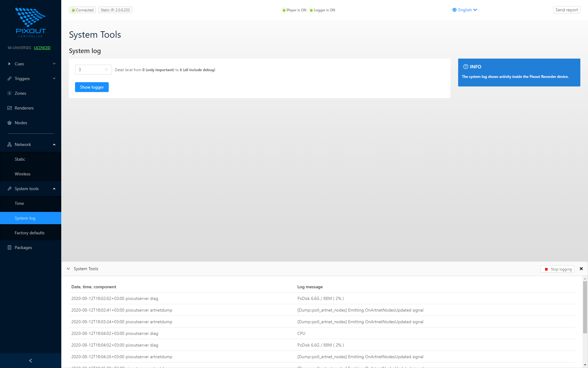Viewport: 588px width, 368px height.
Task: Click the Connected status indicator
Action: point(82,10)
